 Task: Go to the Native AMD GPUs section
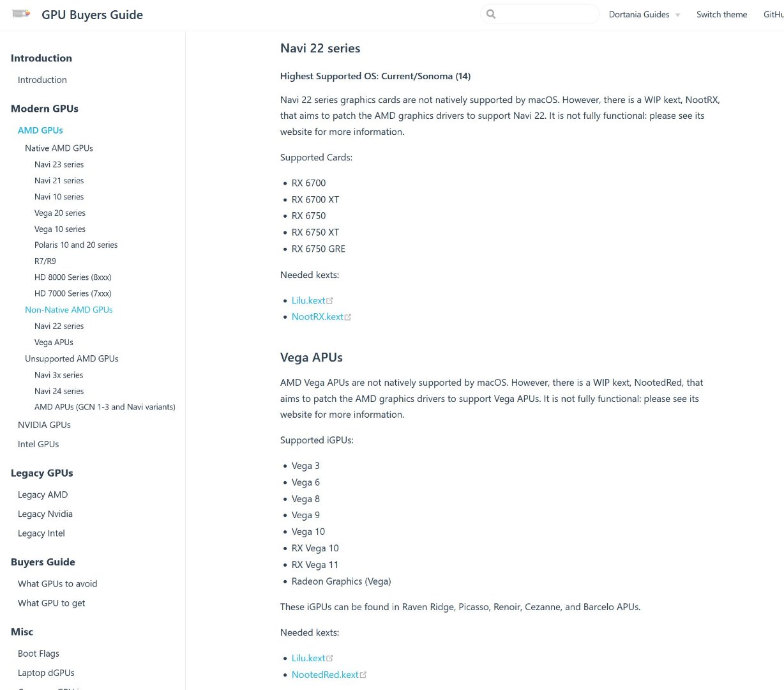(59, 148)
